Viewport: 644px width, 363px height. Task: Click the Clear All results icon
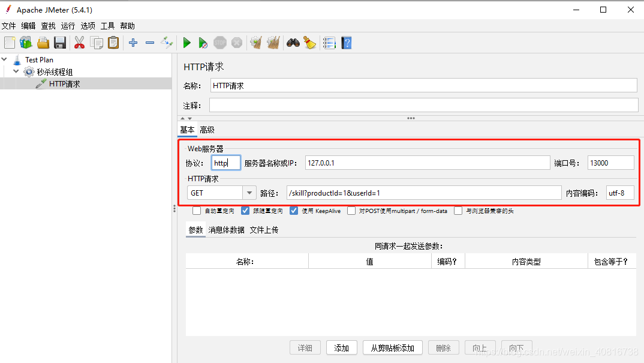pos(273,43)
